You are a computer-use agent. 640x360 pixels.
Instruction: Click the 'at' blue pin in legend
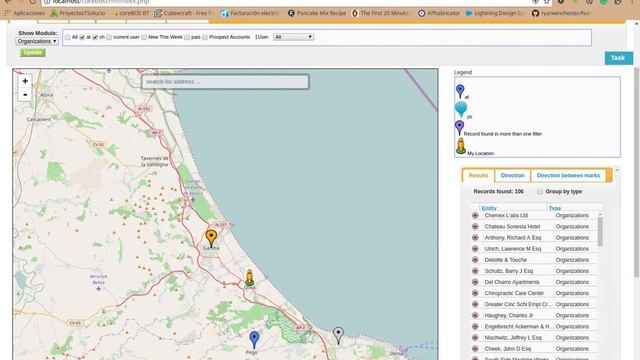(x=460, y=91)
